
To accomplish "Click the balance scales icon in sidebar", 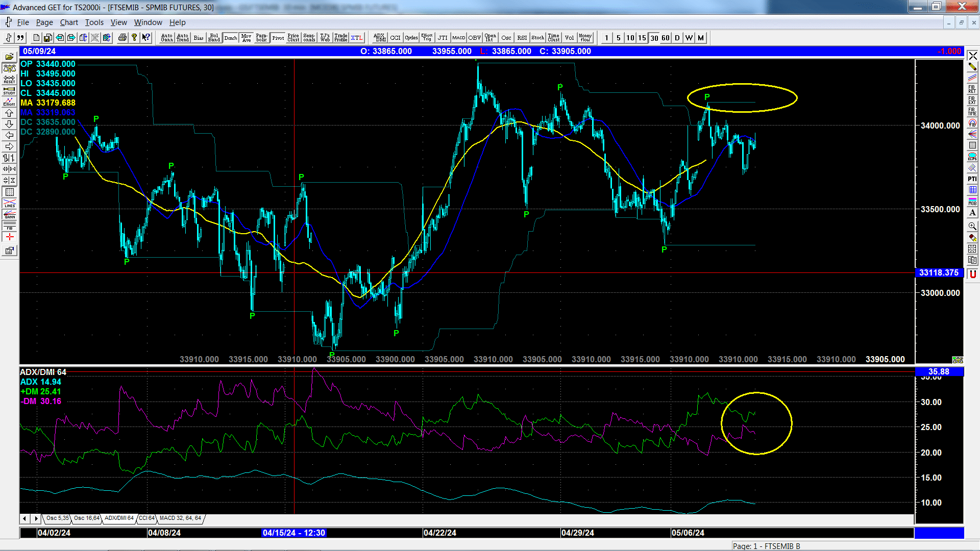I will (x=9, y=68).
